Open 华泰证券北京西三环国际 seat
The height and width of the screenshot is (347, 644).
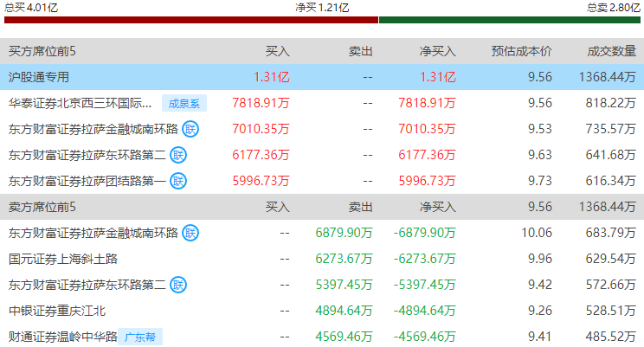(80, 103)
